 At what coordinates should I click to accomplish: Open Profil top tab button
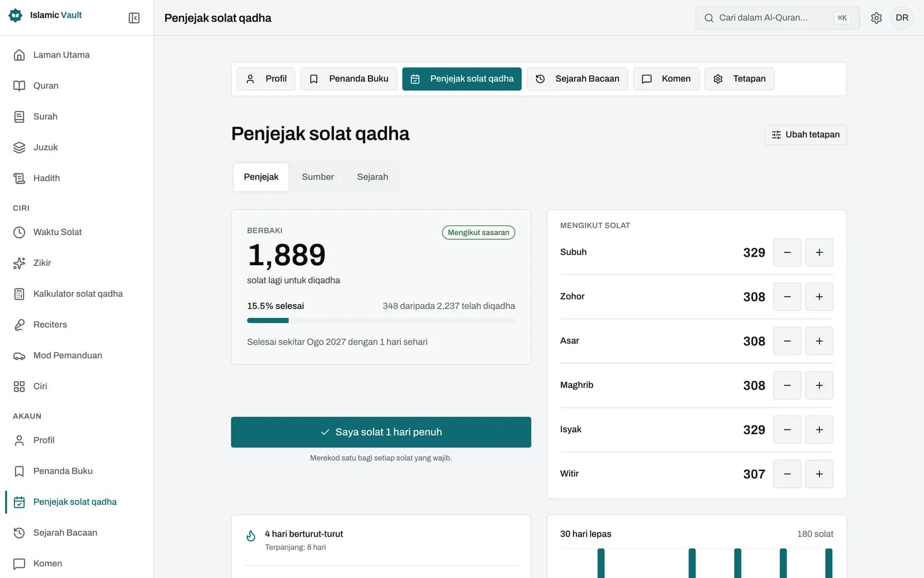pyautogui.click(x=266, y=79)
